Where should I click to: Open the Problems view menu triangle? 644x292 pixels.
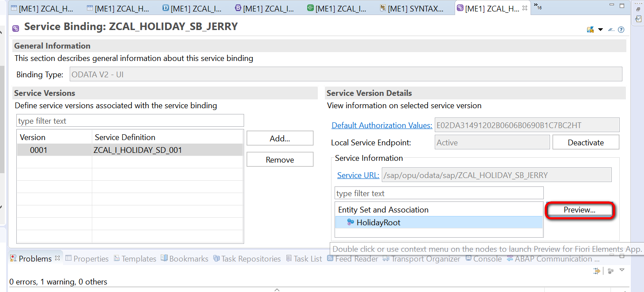pos(622,270)
